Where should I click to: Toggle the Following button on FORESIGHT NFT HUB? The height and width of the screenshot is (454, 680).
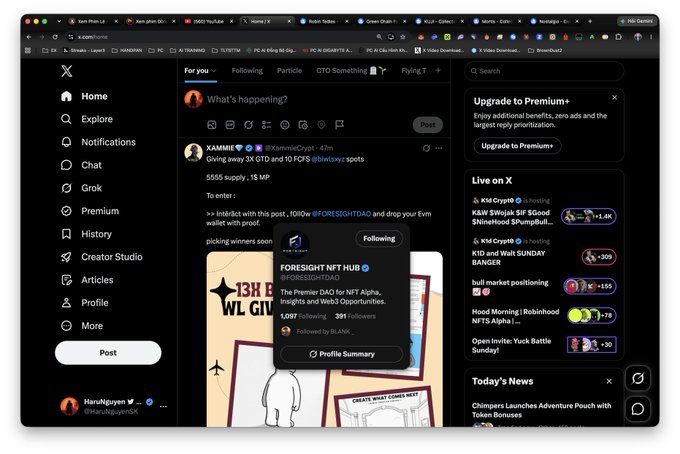pyautogui.click(x=379, y=238)
